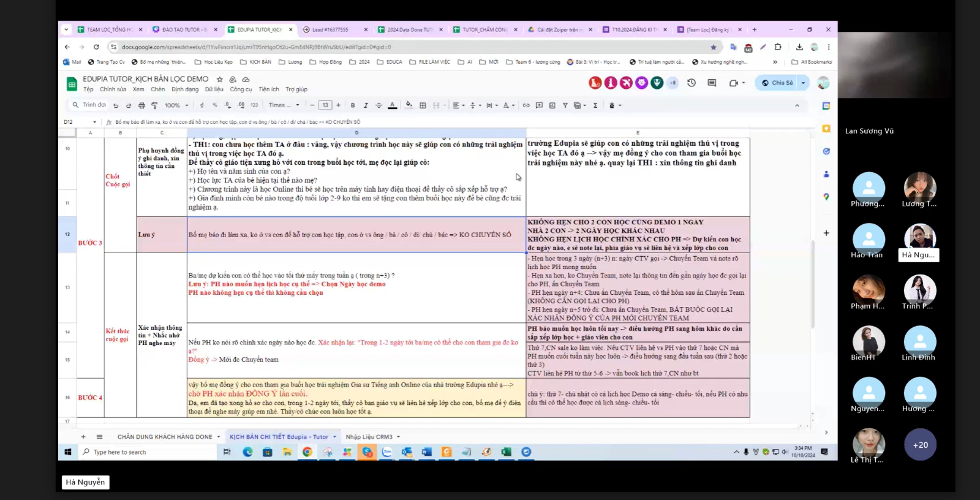Apply percent format with % icon
This screenshot has width=980, height=500.
coord(215,105)
